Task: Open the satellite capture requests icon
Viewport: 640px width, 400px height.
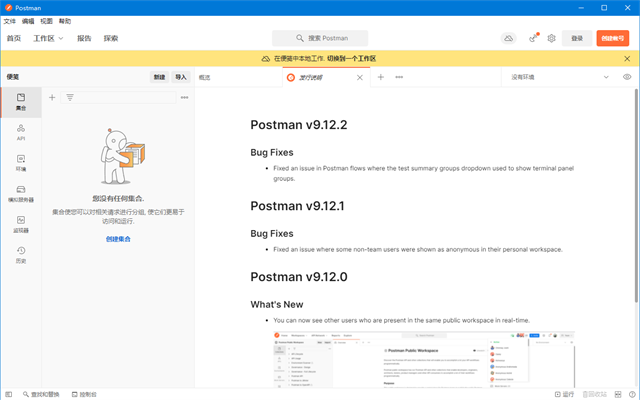Action: pyautogui.click(x=534, y=38)
